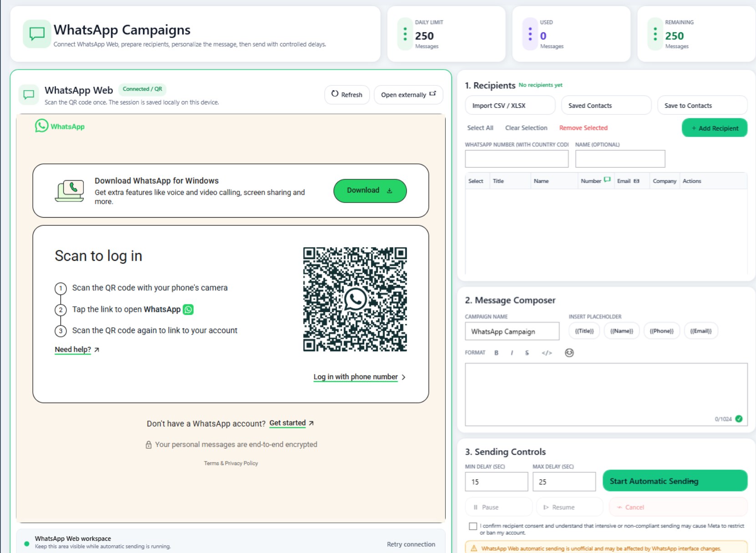
Task: Click Retry connection
Action: [411, 544]
